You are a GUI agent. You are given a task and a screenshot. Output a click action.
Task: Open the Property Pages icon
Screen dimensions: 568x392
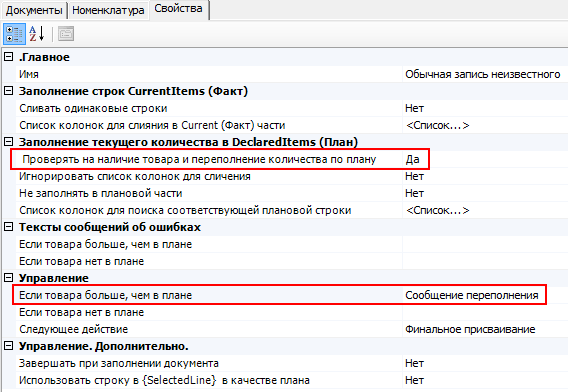66,34
